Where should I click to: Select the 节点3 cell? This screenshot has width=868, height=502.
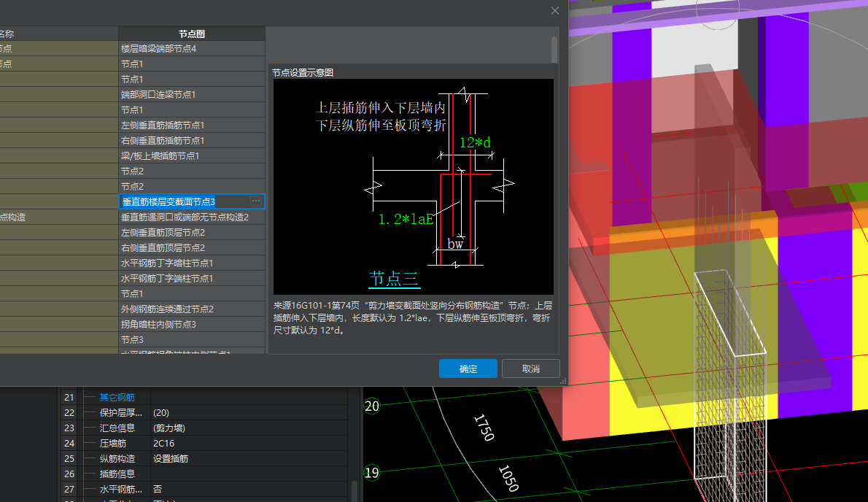[192, 339]
